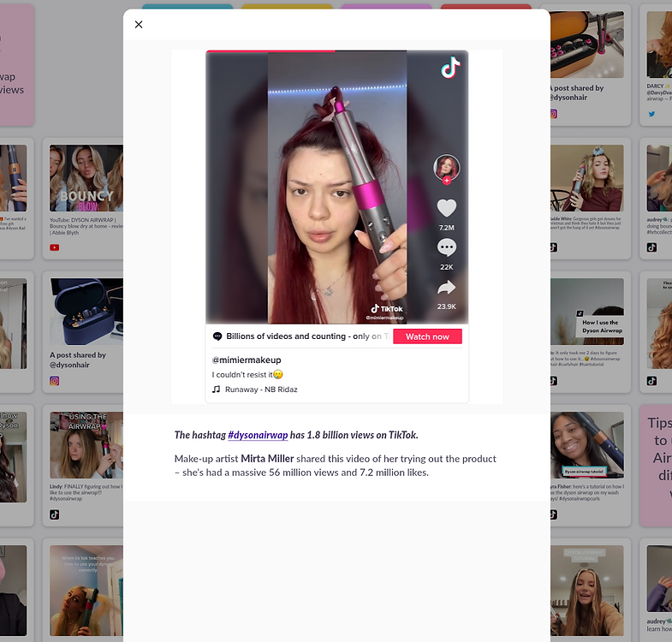Click the 7.2M likes count
This screenshot has height=642, width=672.
coord(447,228)
